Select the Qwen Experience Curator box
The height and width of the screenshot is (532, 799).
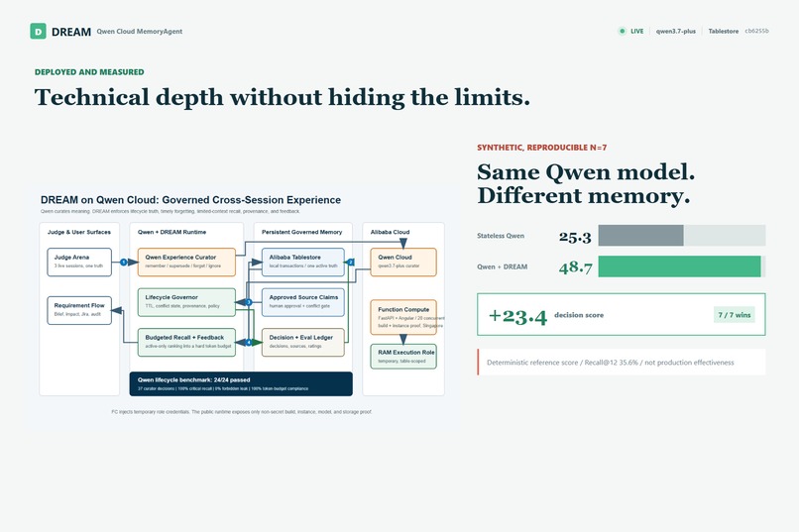click(186, 263)
